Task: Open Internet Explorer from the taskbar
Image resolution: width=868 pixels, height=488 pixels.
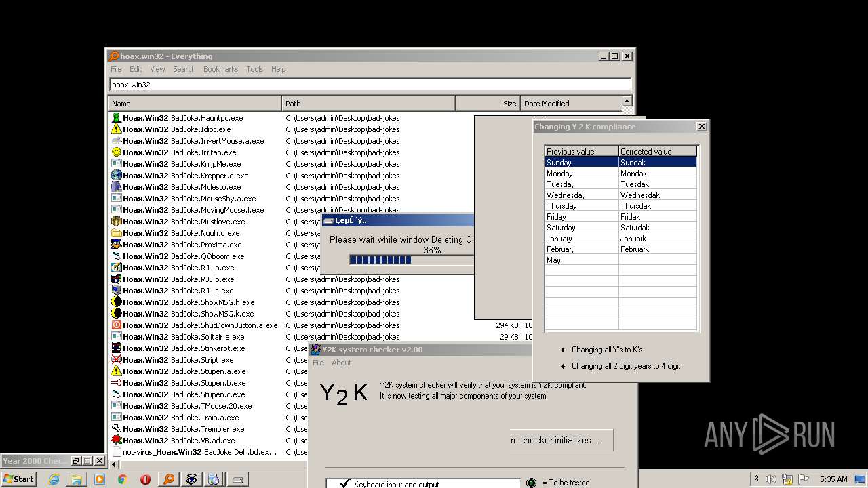Action: coord(54,479)
